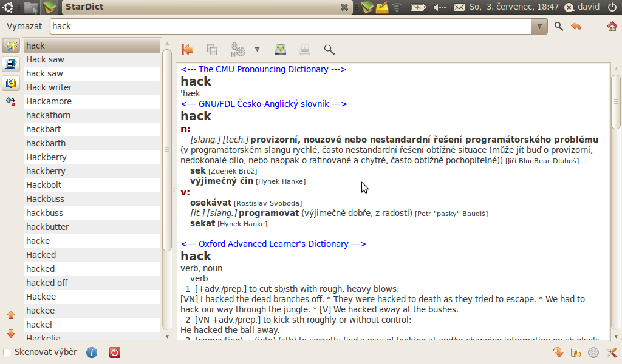Click the yellow dictionary sidebar icon
622x364 pixels.
(x=11, y=83)
